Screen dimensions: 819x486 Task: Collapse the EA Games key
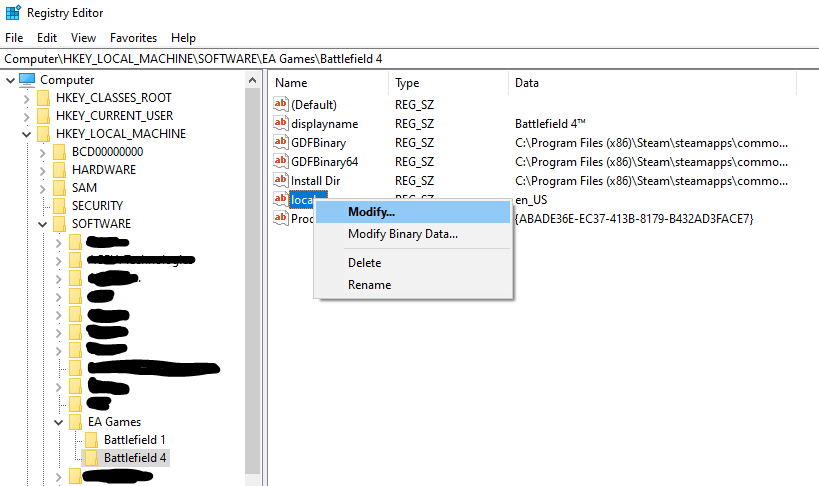coord(58,422)
